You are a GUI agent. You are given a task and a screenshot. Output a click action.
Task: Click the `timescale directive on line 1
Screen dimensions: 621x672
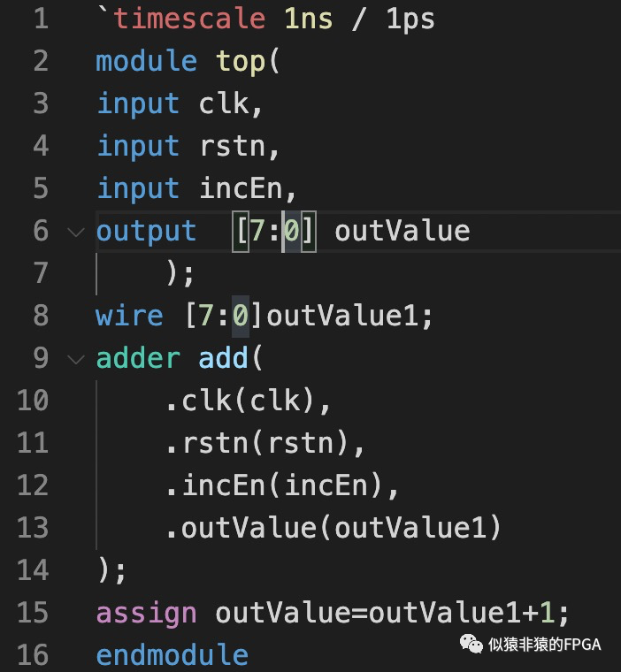pyautogui.click(x=181, y=19)
